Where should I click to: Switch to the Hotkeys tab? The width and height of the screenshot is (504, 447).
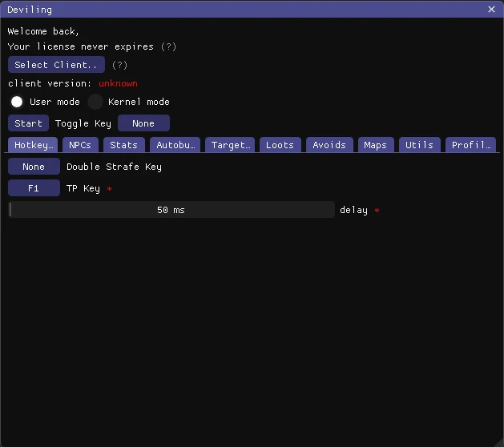[x=33, y=145]
